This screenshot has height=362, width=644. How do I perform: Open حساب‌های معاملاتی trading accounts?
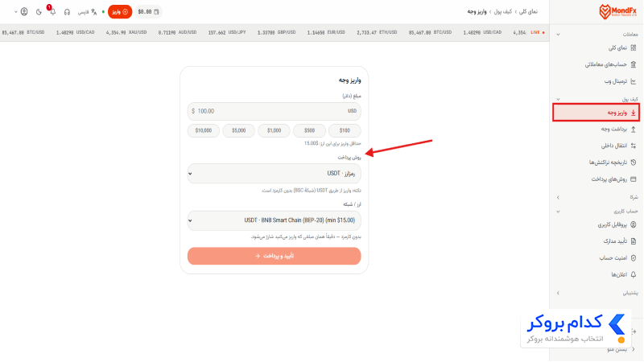[610, 64]
